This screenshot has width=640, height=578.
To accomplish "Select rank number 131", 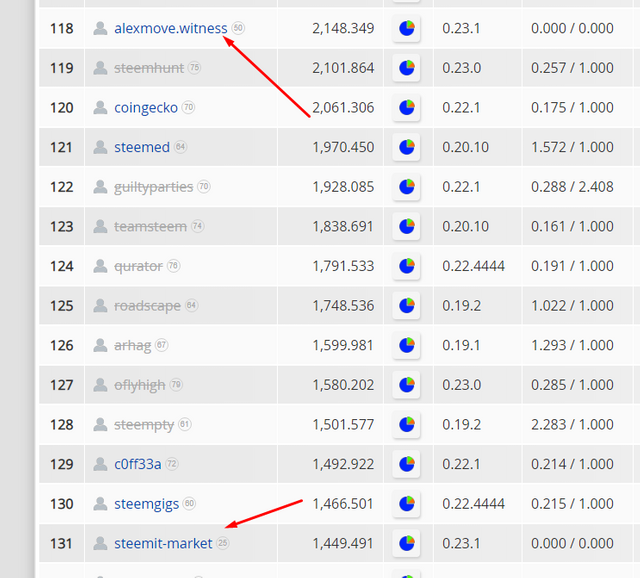I will click(x=62, y=543).
